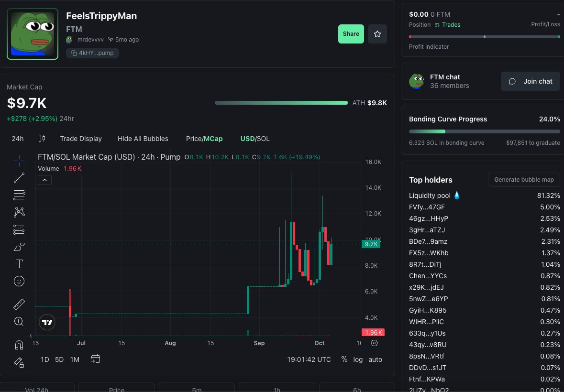Select the XABCD pattern tool

click(19, 212)
